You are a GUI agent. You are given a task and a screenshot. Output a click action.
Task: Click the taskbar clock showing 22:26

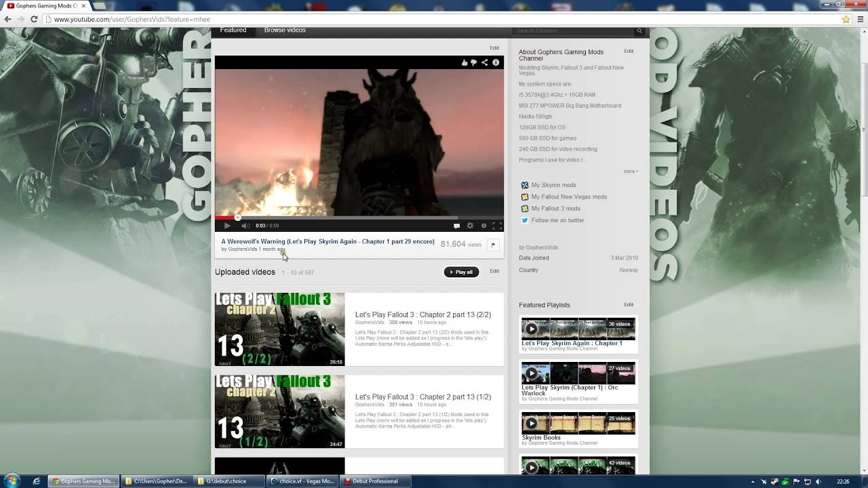click(843, 481)
